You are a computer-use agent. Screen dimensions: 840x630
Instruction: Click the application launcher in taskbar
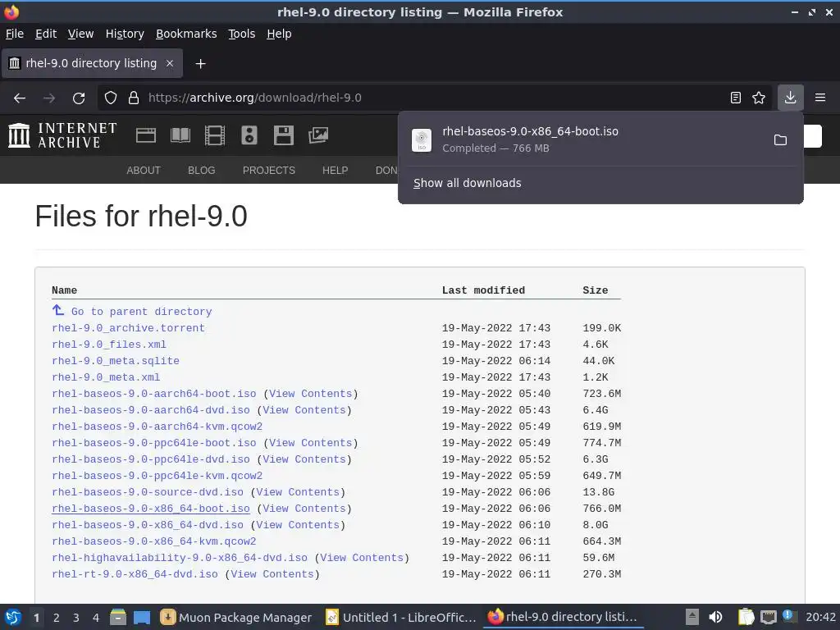(13, 617)
